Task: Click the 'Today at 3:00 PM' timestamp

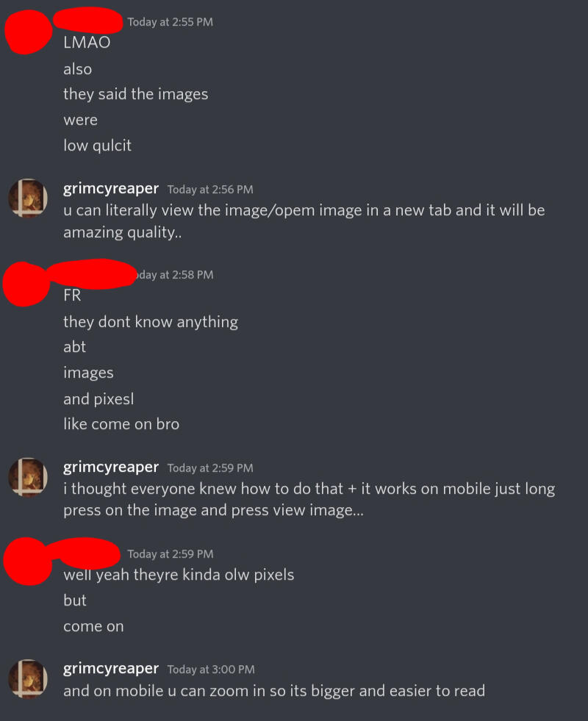Action: [x=211, y=670]
